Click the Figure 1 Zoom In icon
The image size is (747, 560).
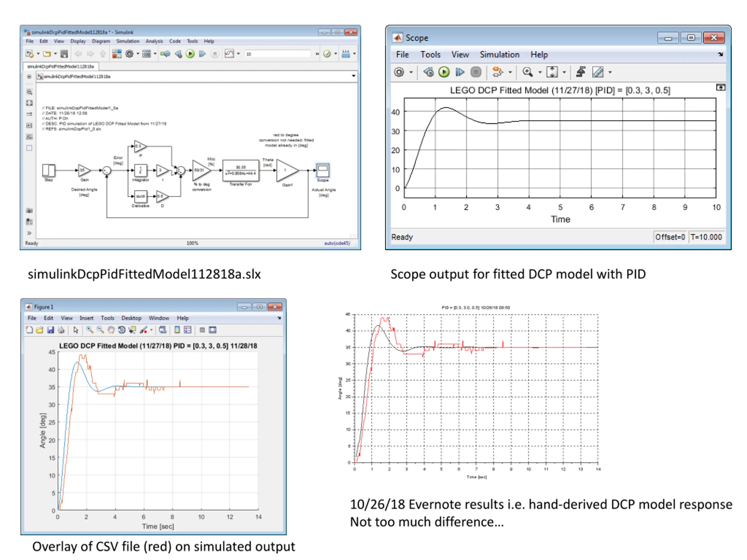click(90, 330)
